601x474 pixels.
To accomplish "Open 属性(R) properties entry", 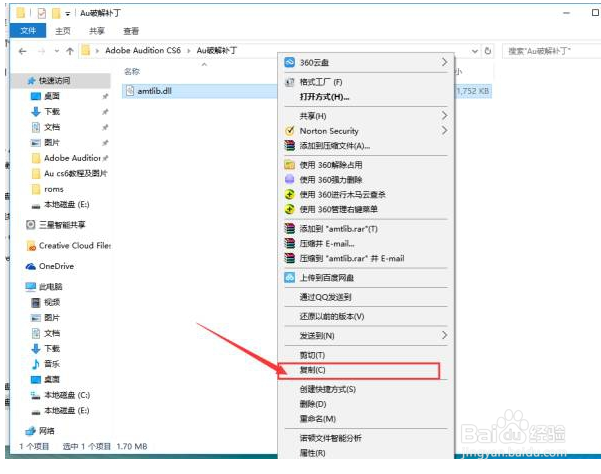I will 366,453.
